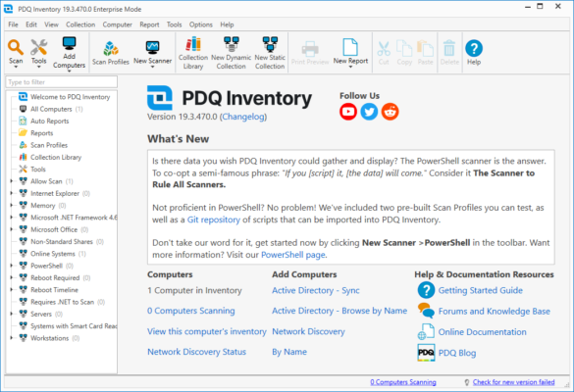Open the Computer menu
This screenshot has height=392, width=574.
click(117, 24)
